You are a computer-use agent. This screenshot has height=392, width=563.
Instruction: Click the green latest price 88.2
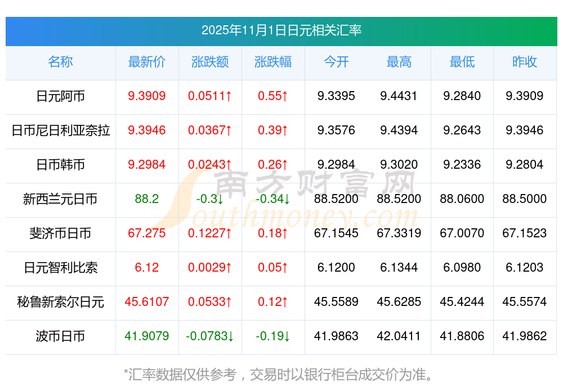(x=147, y=199)
